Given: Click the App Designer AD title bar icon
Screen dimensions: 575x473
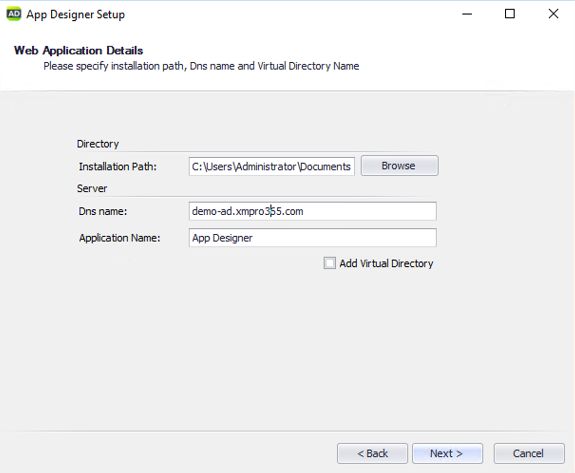Looking at the screenshot, I should click(x=14, y=14).
